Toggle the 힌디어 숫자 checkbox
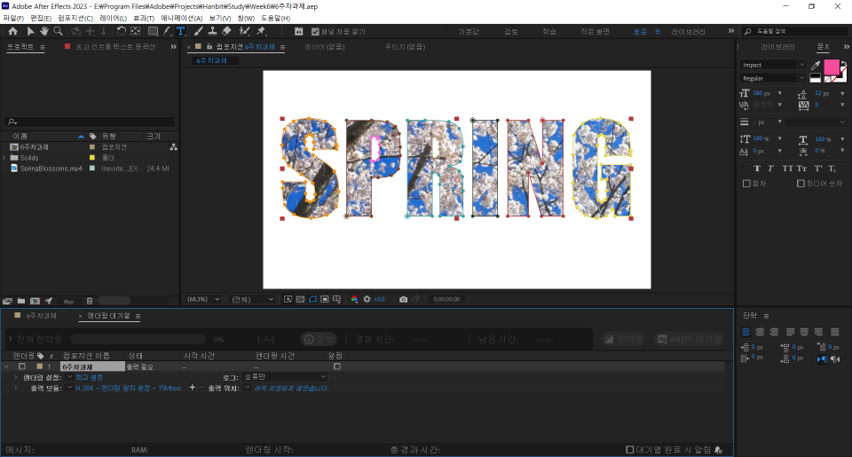Image resolution: width=852 pixels, height=457 pixels. [800, 184]
